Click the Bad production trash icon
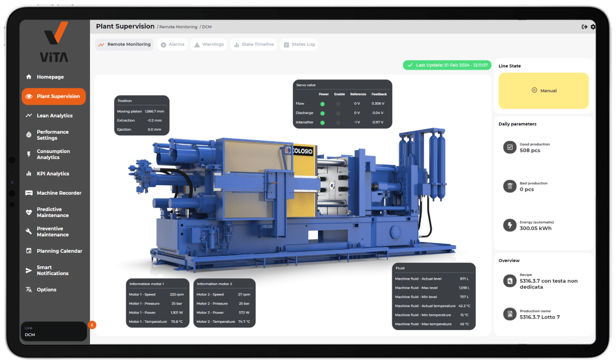 tap(510, 186)
